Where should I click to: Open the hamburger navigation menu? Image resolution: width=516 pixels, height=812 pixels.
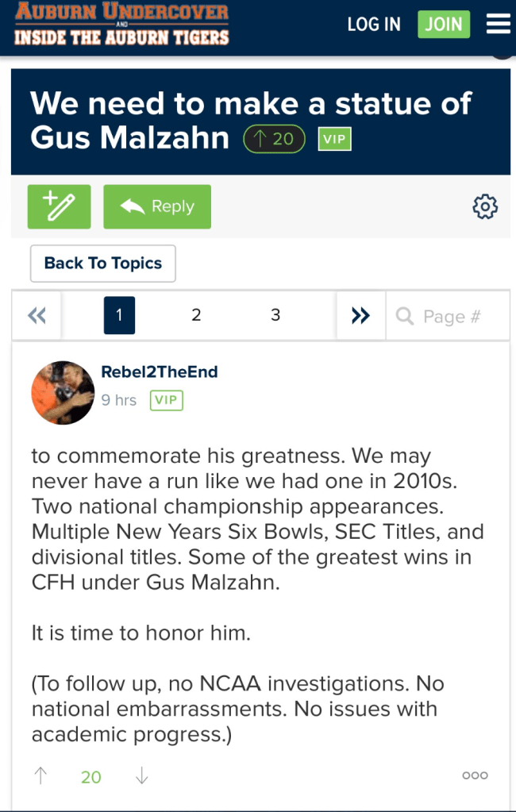(x=498, y=25)
